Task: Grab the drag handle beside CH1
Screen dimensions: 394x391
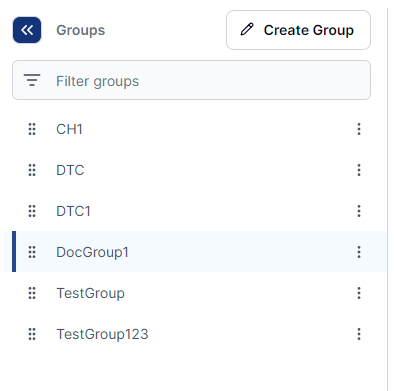Action: (x=32, y=129)
